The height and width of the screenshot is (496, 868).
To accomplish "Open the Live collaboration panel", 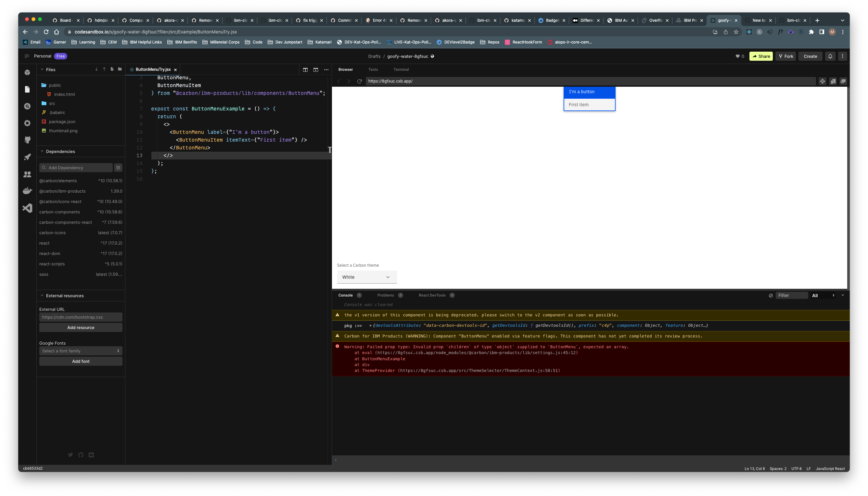I will (27, 174).
